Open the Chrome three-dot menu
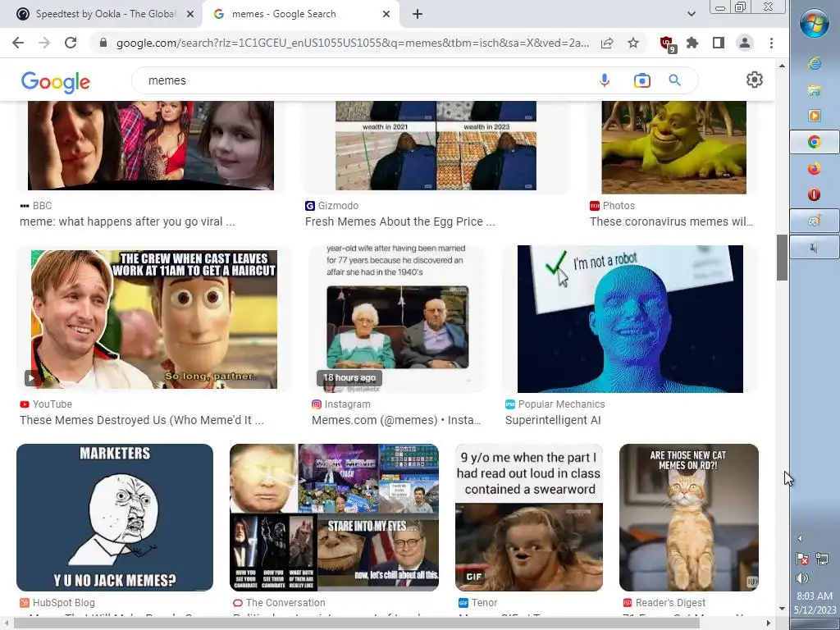Image resolution: width=840 pixels, height=630 pixels. 771,43
